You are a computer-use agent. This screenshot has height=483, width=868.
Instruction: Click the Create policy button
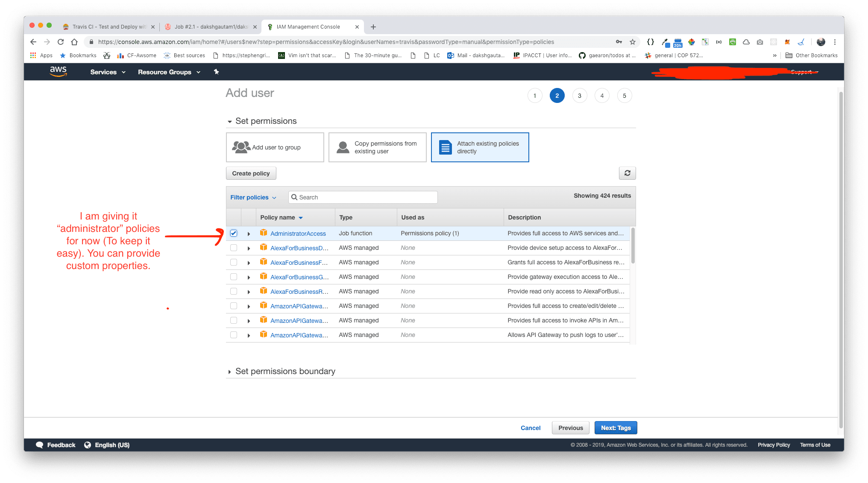(x=251, y=173)
